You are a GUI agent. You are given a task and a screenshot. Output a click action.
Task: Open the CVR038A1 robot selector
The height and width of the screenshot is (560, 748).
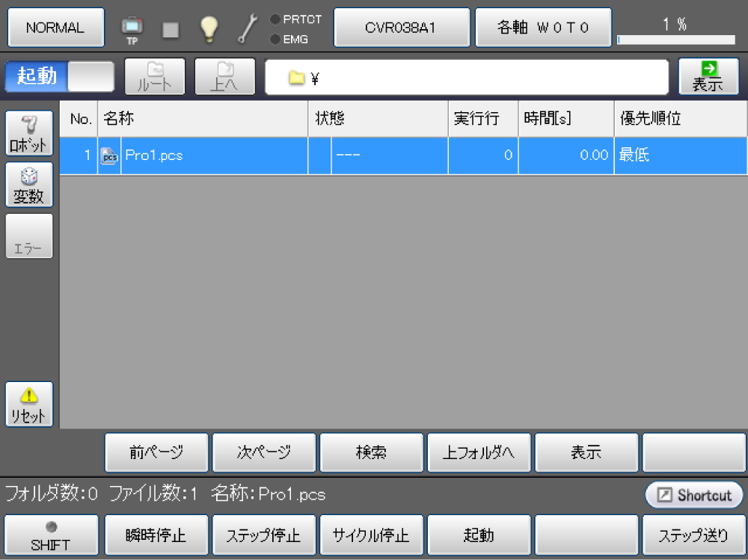(401, 28)
